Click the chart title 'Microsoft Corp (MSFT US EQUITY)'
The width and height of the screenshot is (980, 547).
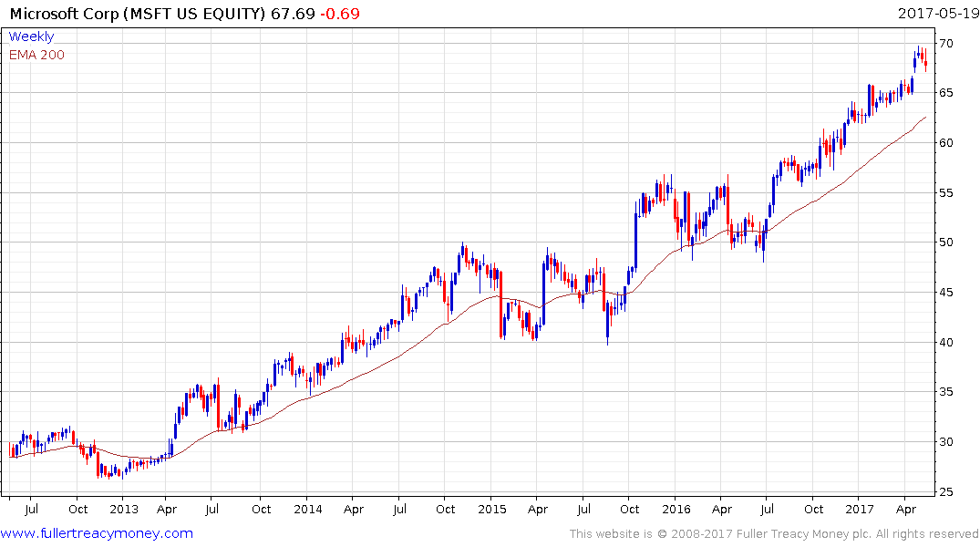click(x=139, y=14)
